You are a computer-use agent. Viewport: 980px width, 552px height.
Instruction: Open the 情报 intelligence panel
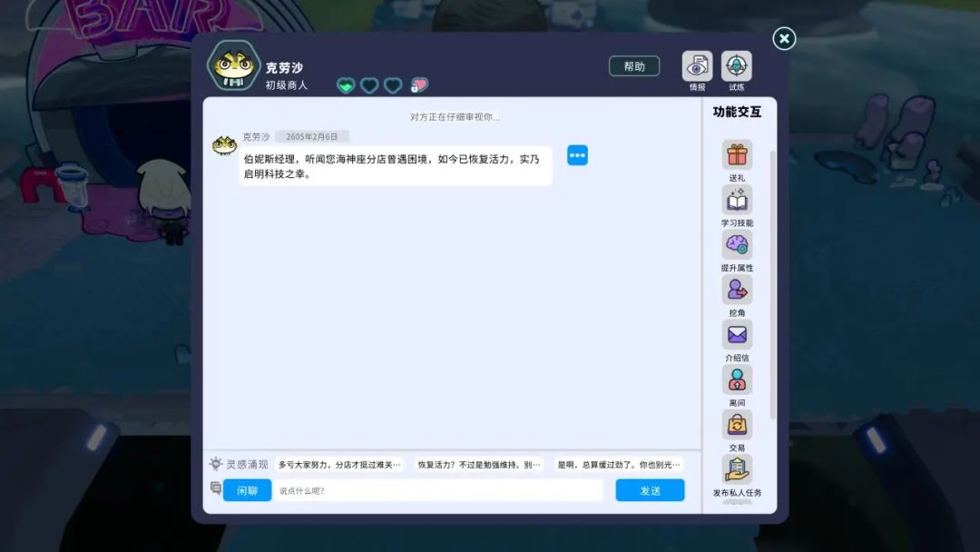[x=697, y=66]
